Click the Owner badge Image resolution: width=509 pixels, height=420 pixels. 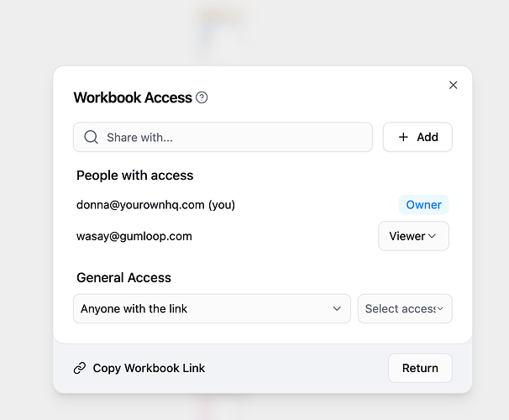pos(423,205)
